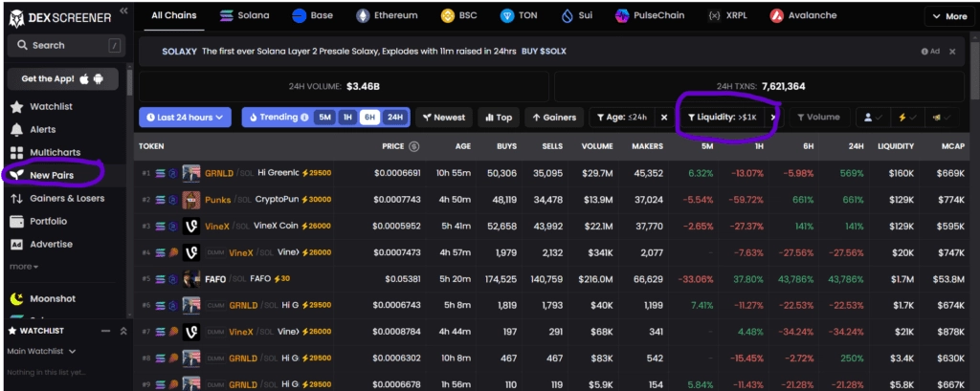Expand watchlist panel with double chevrons
The height and width of the screenshot is (391, 980).
[123, 331]
